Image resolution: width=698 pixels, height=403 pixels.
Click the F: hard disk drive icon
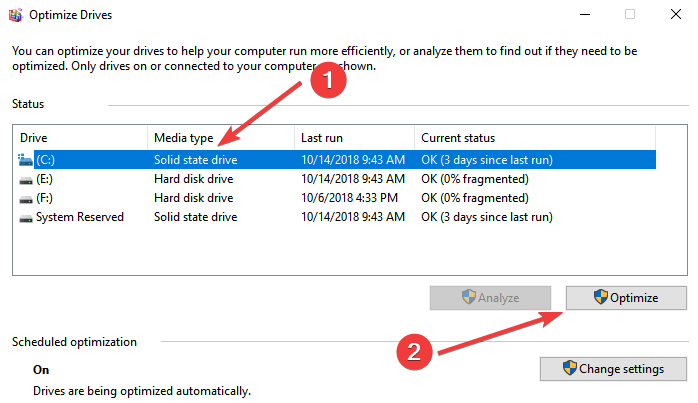(26, 198)
